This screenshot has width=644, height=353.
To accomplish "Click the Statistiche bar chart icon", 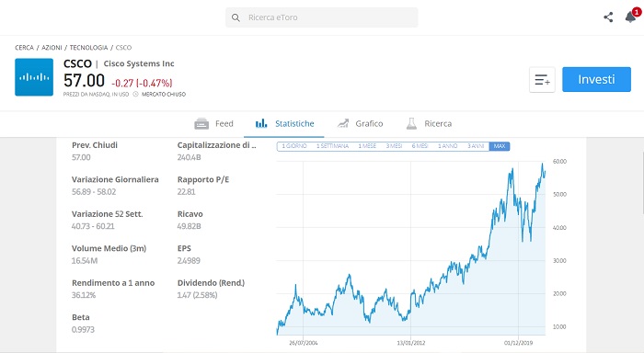I will point(261,123).
